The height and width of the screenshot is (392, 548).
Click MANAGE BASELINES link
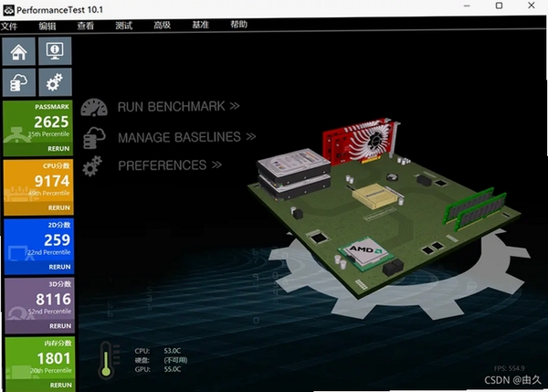click(186, 137)
